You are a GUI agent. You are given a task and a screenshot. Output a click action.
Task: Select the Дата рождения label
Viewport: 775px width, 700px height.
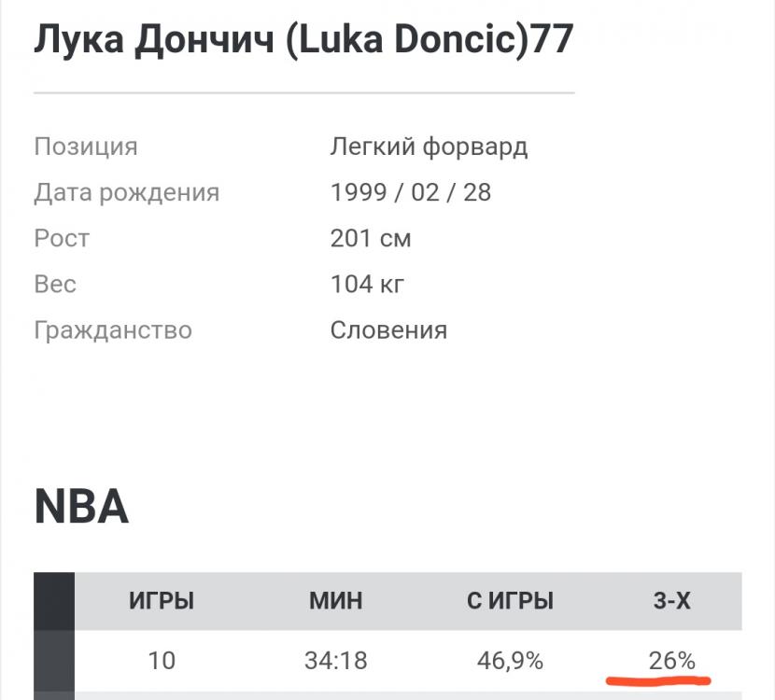click(x=127, y=192)
